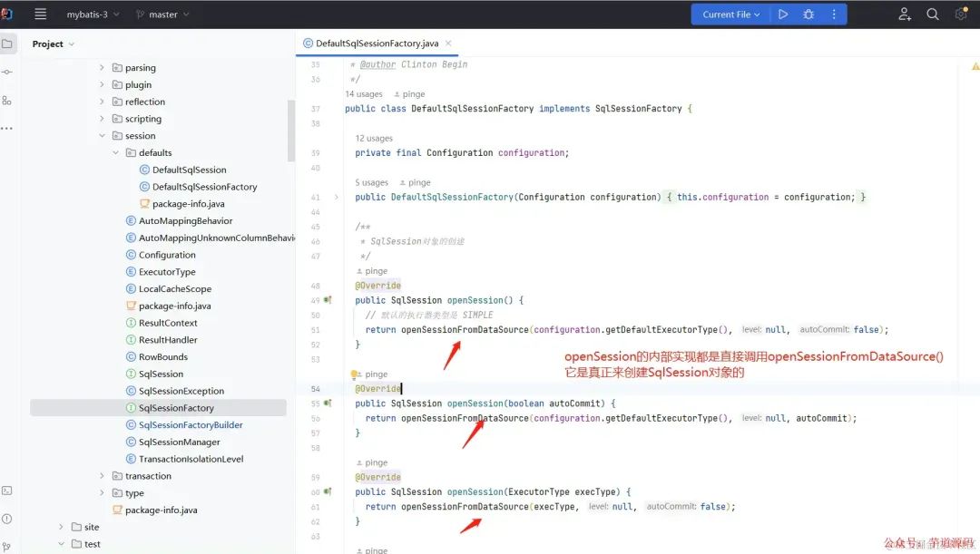Click the 12 usages inlay hint
Viewport: 980px width, 554px height.
pos(374,138)
